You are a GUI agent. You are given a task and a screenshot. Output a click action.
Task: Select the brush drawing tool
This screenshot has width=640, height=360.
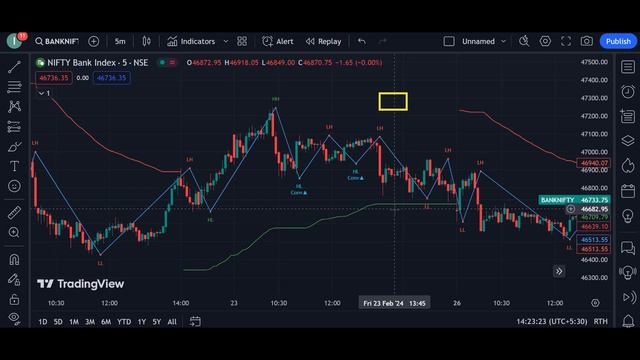14,146
